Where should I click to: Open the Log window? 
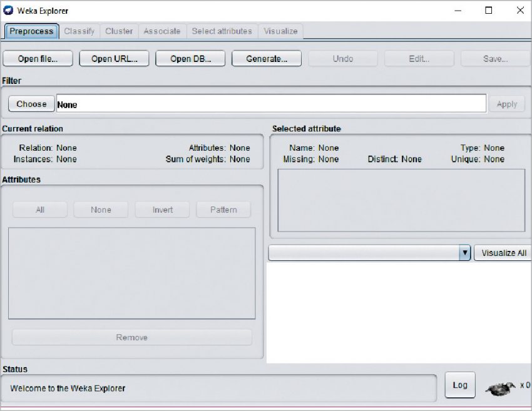click(x=460, y=385)
